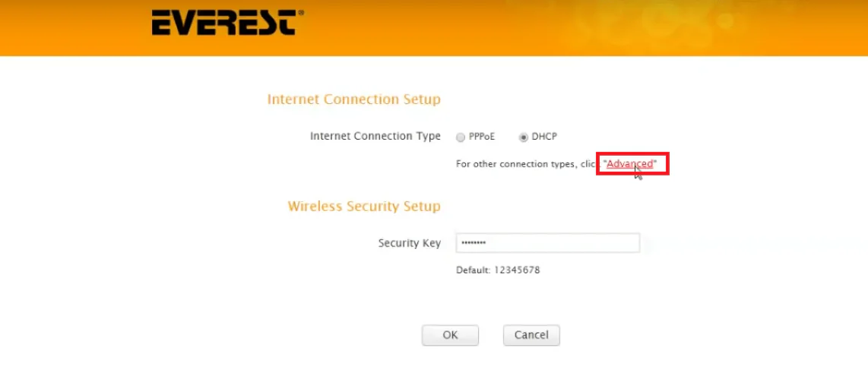
Task: Click the DHCP option label text
Action: pyautogui.click(x=544, y=137)
